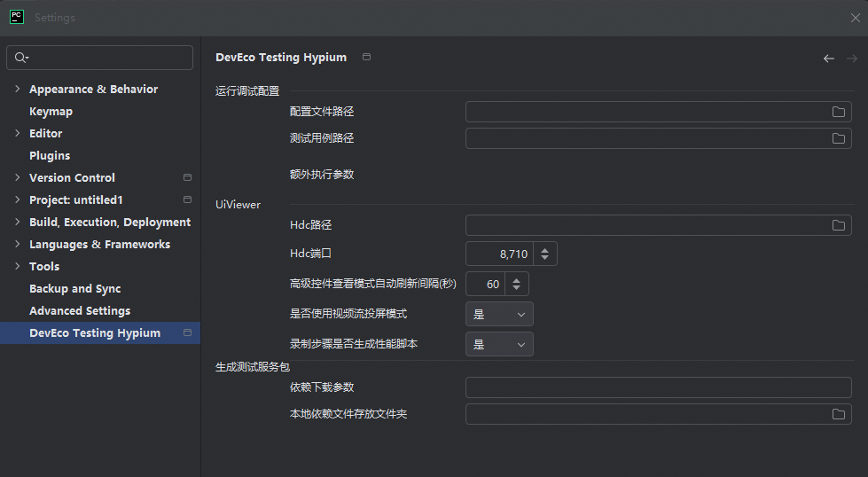Click the Hdc端口 number field showing 8,710

(x=499, y=254)
